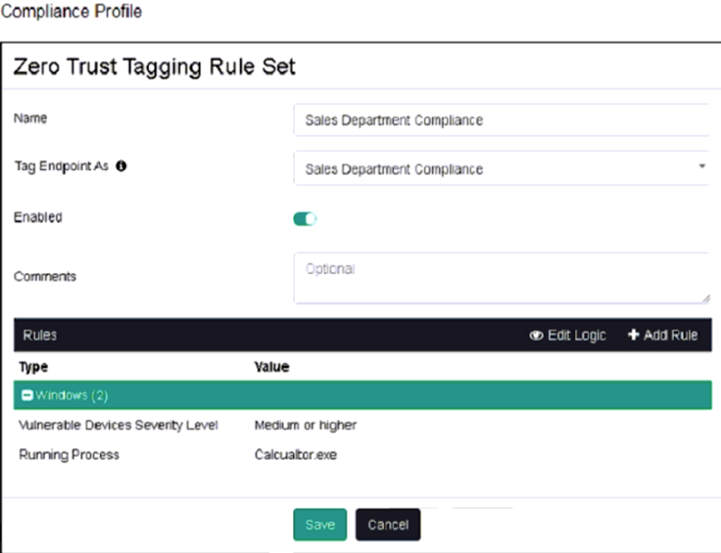Collapse the Windows (2) group minus icon

click(27, 396)
